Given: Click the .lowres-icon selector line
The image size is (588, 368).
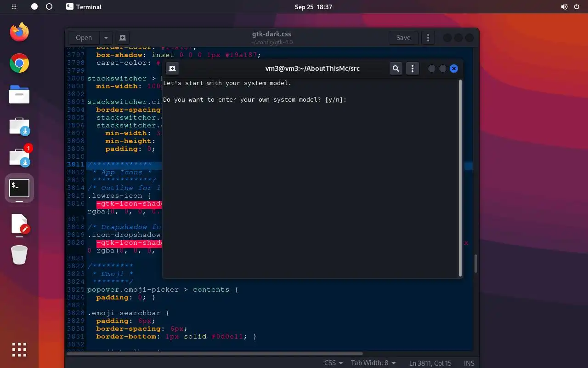Looking at the screenshot, I should (x=119, y=196).
